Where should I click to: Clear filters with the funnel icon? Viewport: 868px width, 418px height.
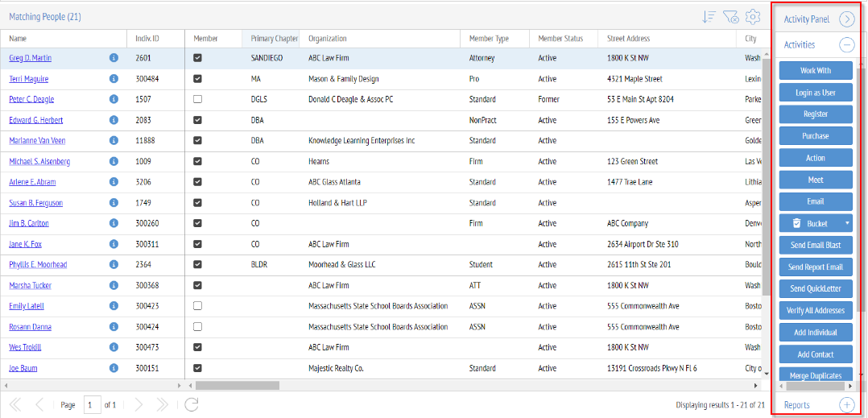pyautogui.click(x=730, y=17)
